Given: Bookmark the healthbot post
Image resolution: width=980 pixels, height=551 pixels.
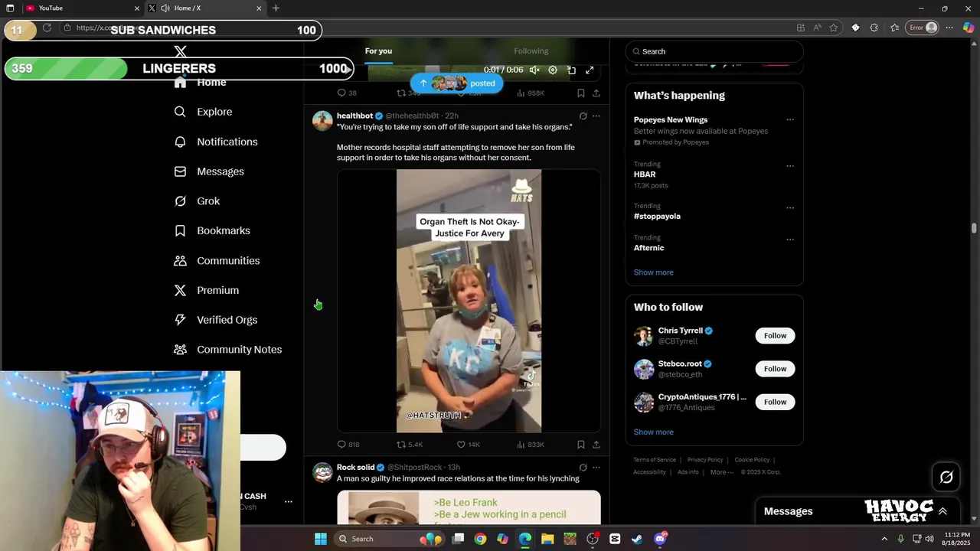Looking at the screenshot, I should pyautogui.click(x=581, y=445).
